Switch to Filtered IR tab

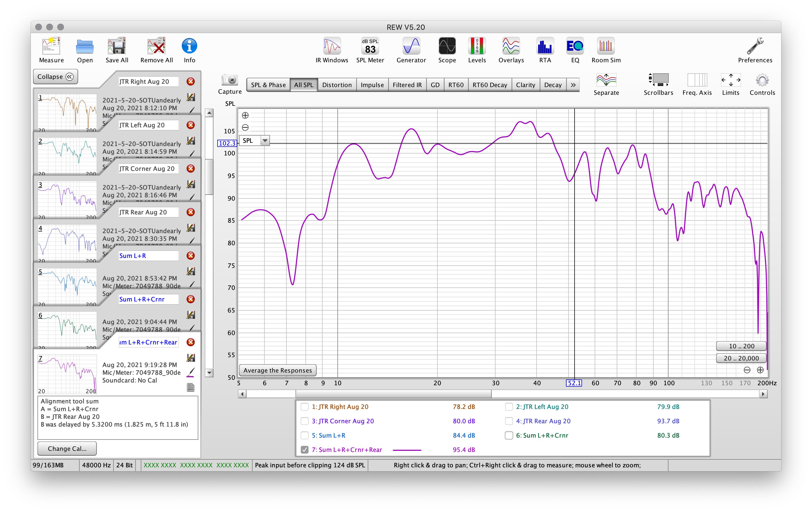(407, 85)
